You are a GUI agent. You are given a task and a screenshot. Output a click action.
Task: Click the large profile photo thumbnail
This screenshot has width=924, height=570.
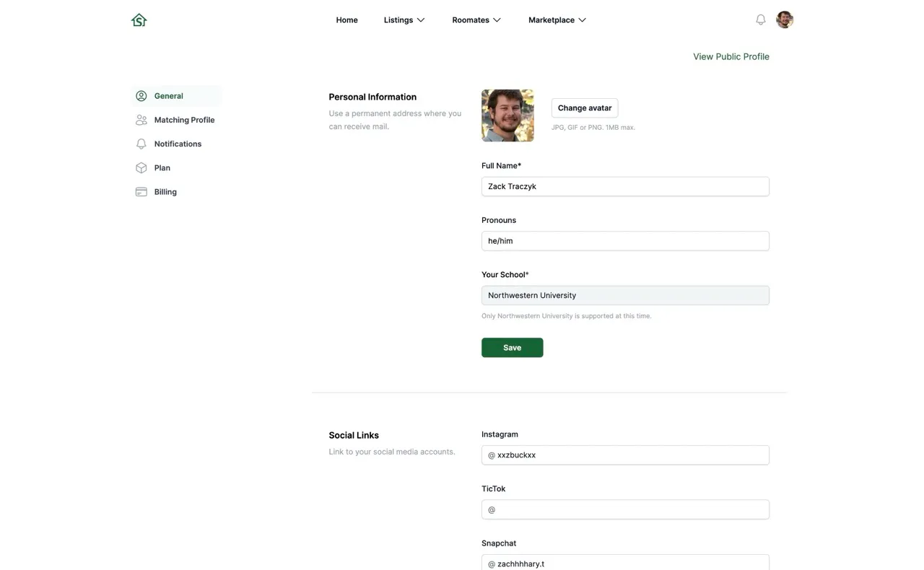click(x=507, y=115)
